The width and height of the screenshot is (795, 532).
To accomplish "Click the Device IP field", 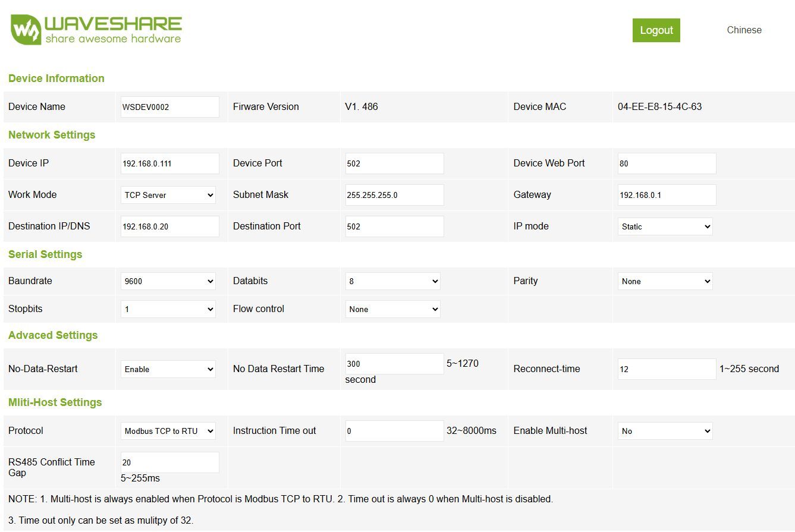I will pos(169,163).
